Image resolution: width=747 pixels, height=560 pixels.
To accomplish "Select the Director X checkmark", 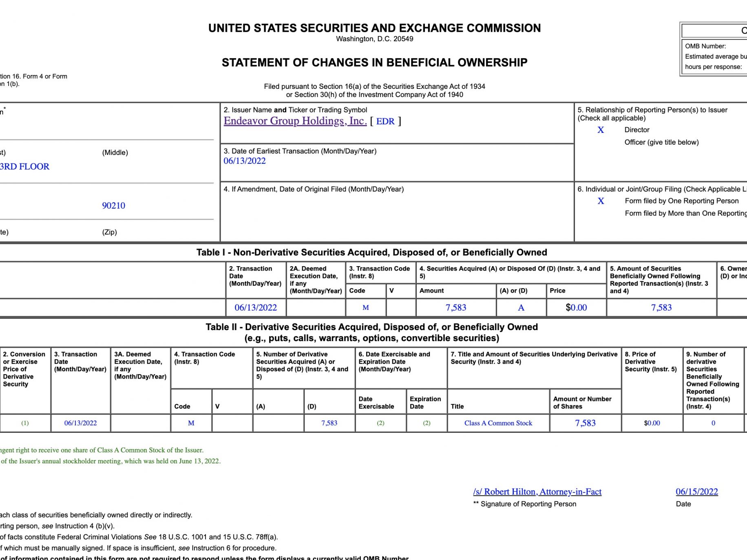I will coord(601,130).
